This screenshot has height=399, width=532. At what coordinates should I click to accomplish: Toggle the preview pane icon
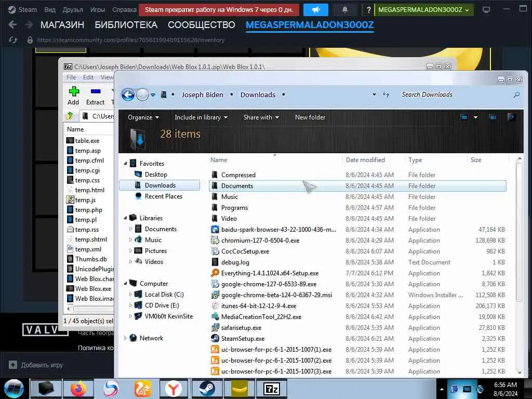[x=493, y=117]
